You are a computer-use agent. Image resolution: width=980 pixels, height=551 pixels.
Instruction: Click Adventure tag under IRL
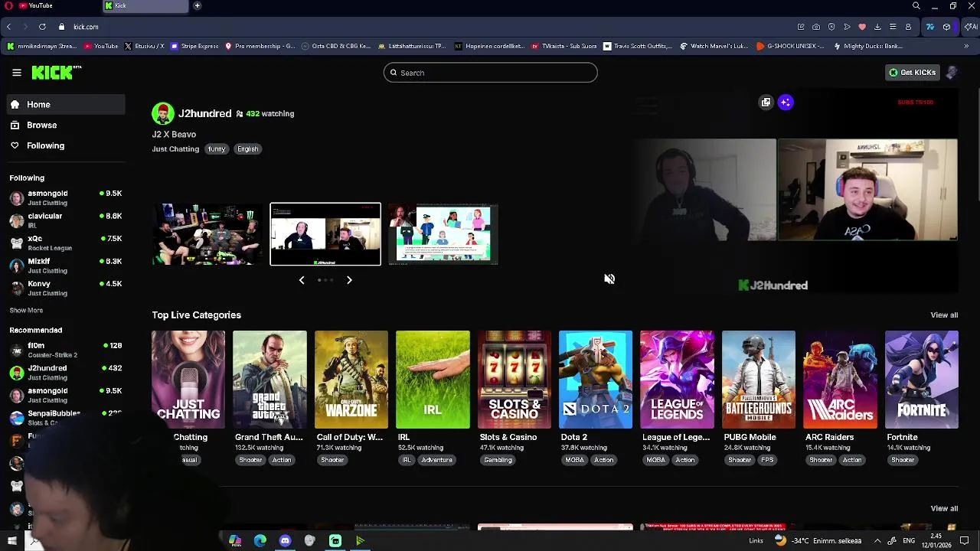(436, 460)
